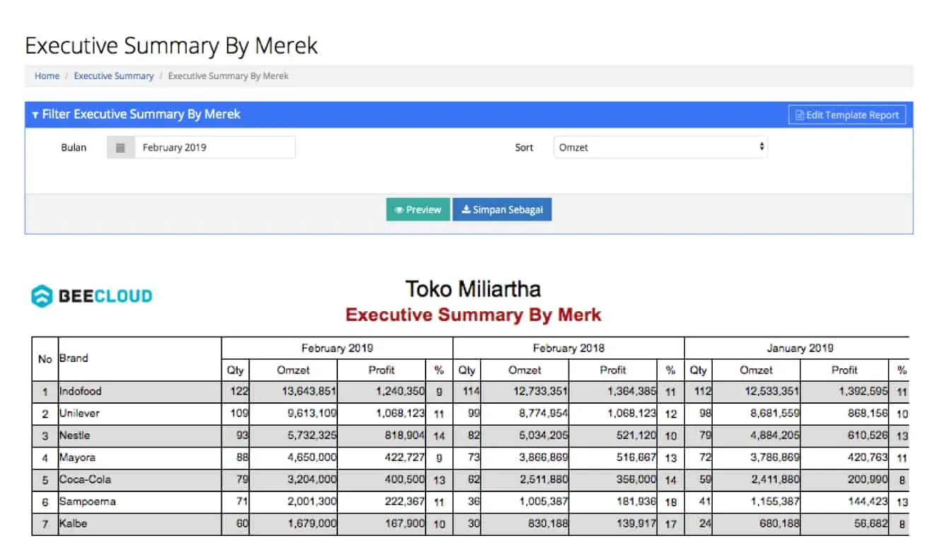Click the No column header
929x560 pixels.
pos(45,358)
